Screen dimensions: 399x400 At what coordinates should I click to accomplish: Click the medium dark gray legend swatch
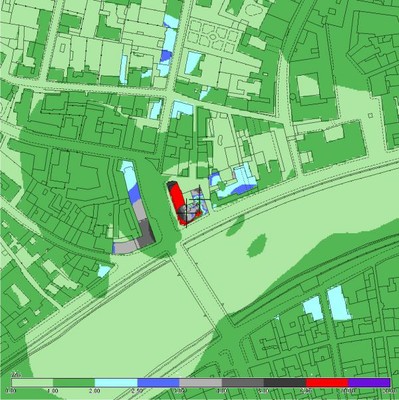243,382
